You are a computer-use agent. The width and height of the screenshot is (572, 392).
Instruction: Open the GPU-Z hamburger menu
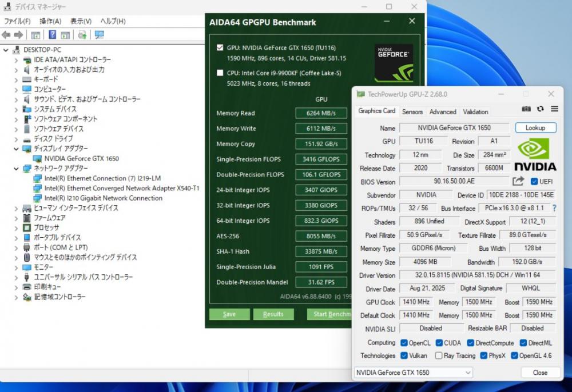coord(554,109)
